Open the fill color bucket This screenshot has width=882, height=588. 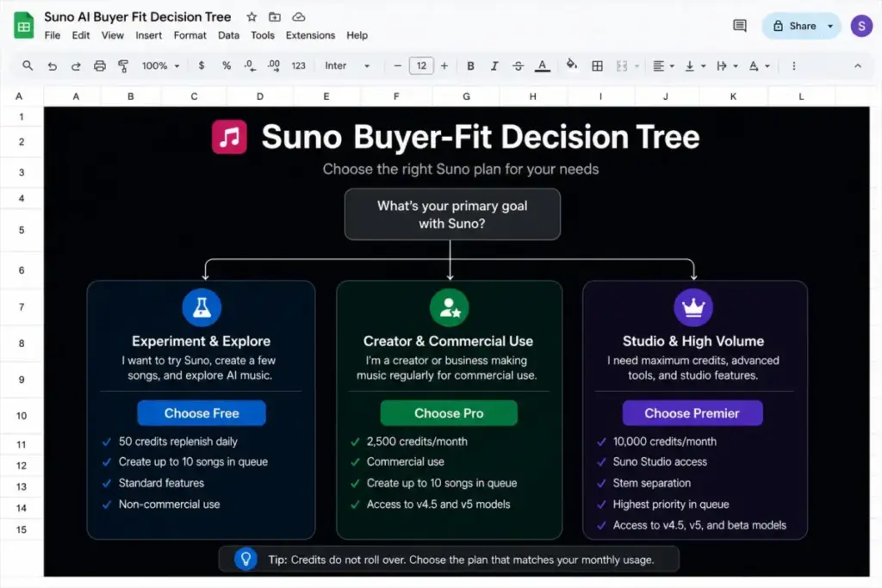pos(572,65)
